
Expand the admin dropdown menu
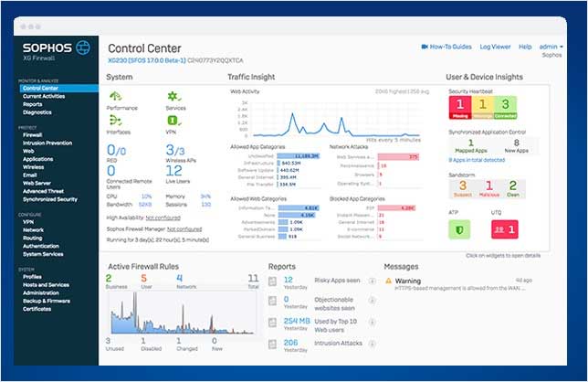point(551,47)
